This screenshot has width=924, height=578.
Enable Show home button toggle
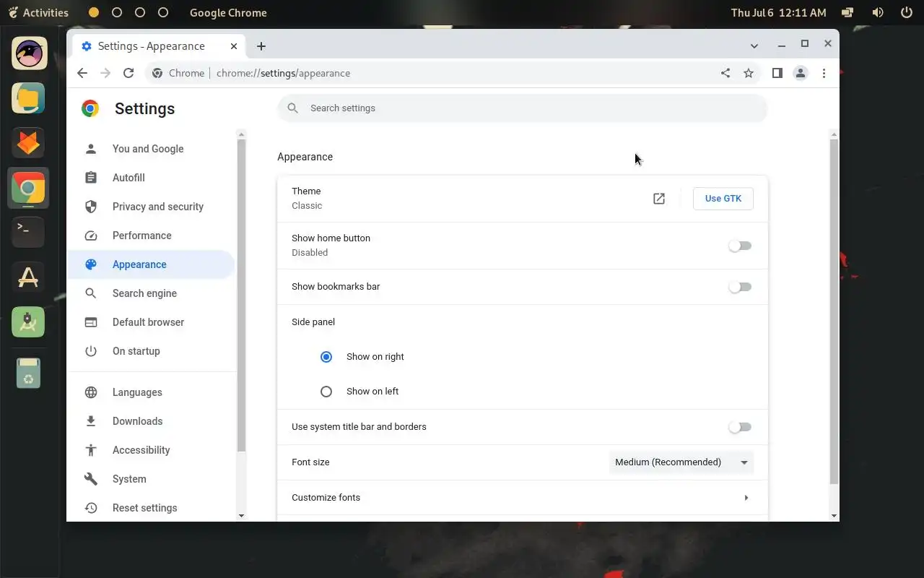(740, 246)
